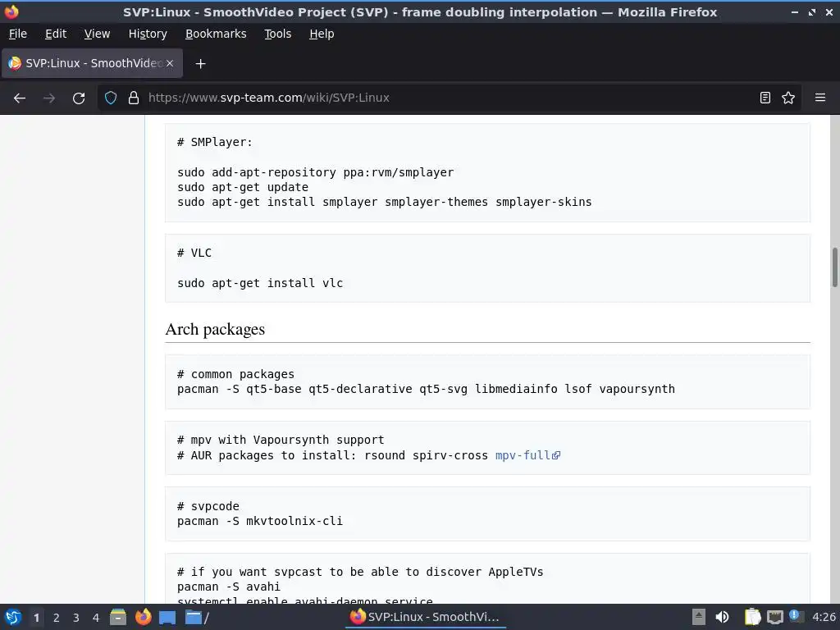Click the "pacman -S avahi" line
The image size is (840, 630).
(229, 587)
